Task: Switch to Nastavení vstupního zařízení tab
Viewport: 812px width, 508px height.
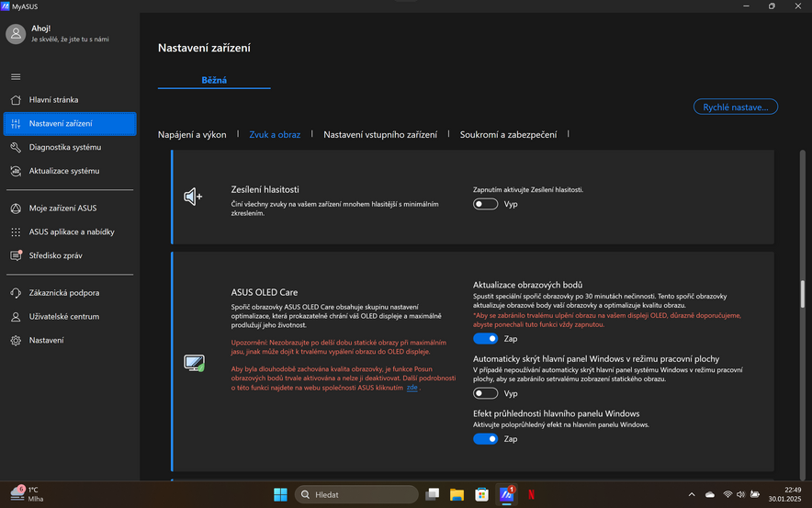Action: 380,135
